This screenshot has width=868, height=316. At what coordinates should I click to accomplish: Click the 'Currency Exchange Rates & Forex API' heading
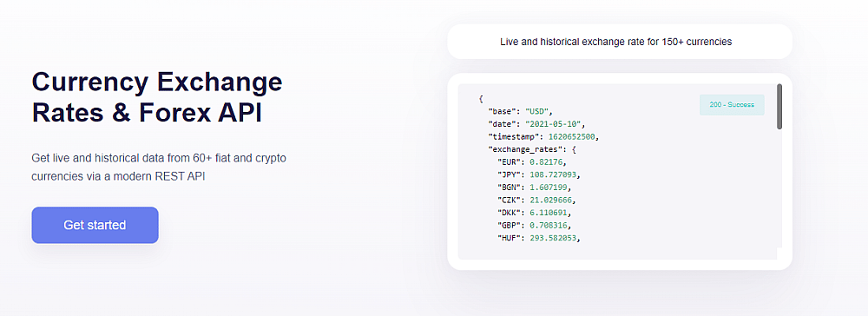157,97
